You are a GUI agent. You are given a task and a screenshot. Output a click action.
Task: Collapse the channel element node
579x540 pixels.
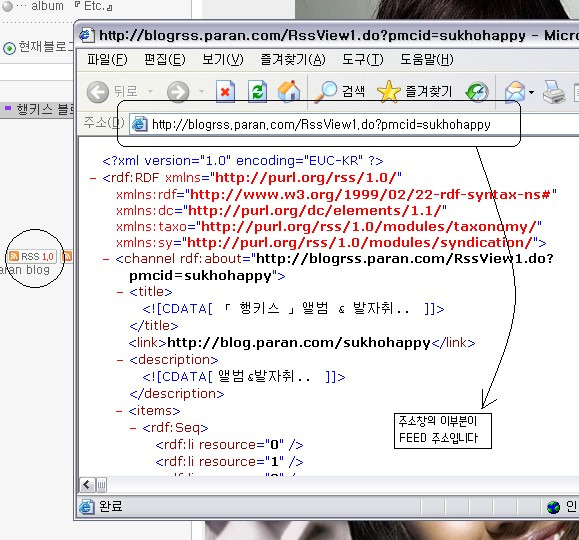tap(106, 259)
